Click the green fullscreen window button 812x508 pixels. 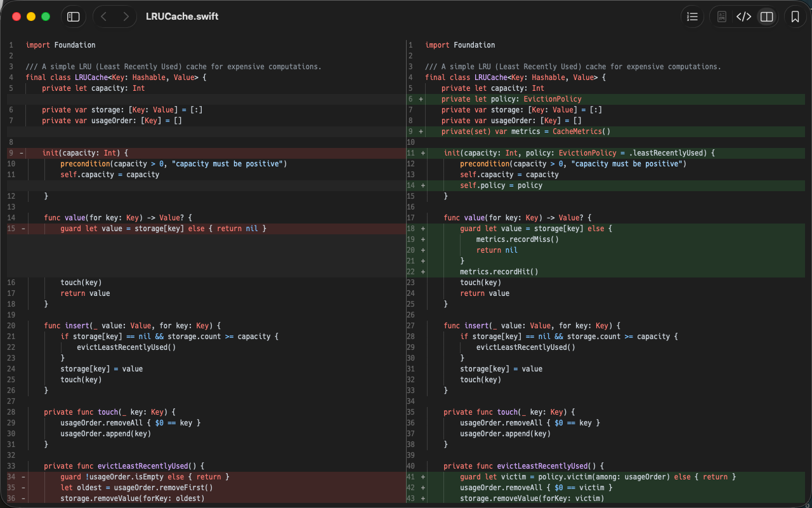click(x=46, y=17)
